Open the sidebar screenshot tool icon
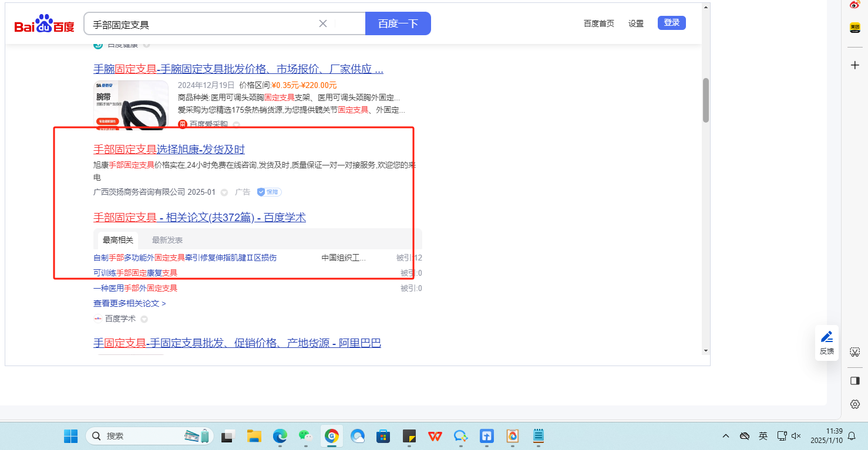This screenshot has width=868, height=450. click(x=855, y=352)
